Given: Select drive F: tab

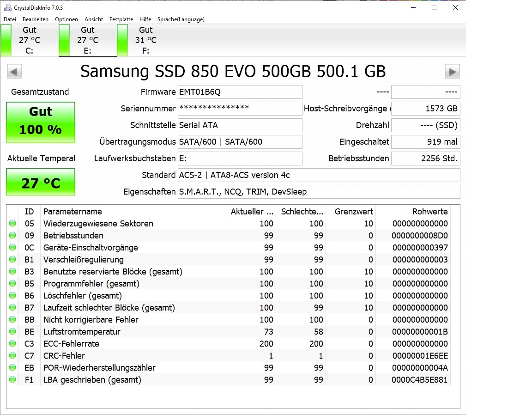Looking at the screenshot, I should coord(146,40).
